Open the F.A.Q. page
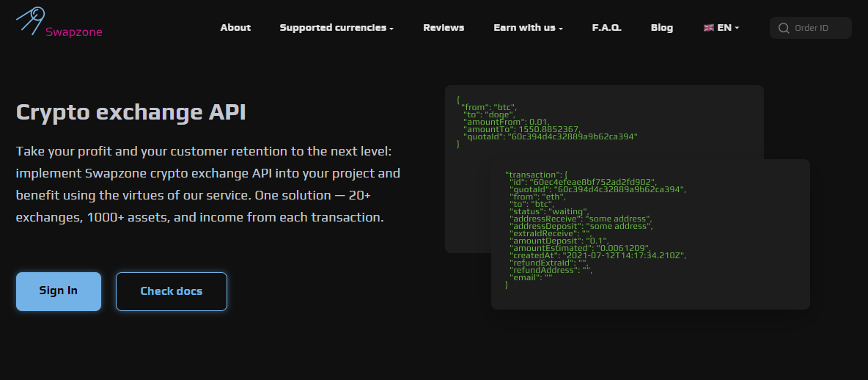Screen dimensions: 868x380 [x=607, y=28]
